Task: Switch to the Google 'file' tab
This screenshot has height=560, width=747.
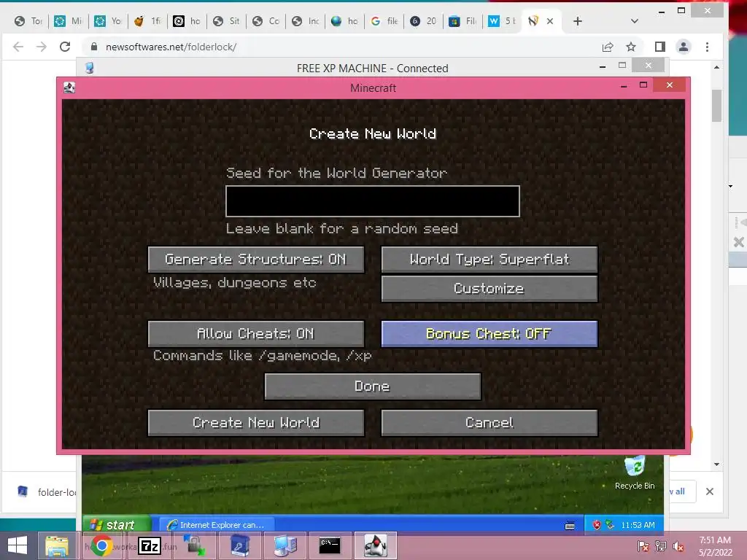Action: (385, 21)
